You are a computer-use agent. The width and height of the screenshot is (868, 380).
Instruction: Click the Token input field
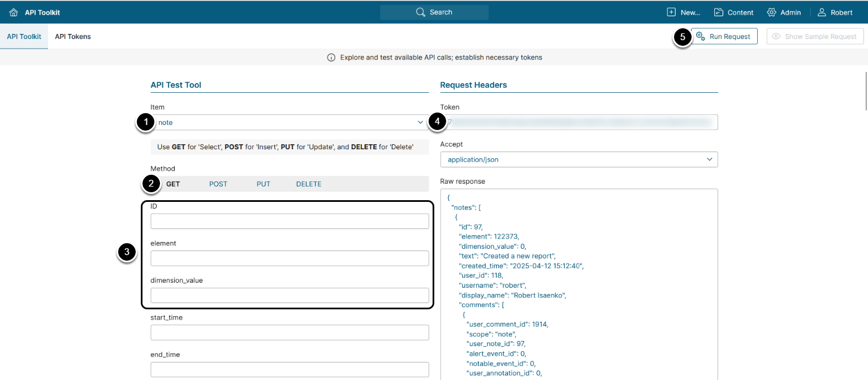[x=579, y=122]
